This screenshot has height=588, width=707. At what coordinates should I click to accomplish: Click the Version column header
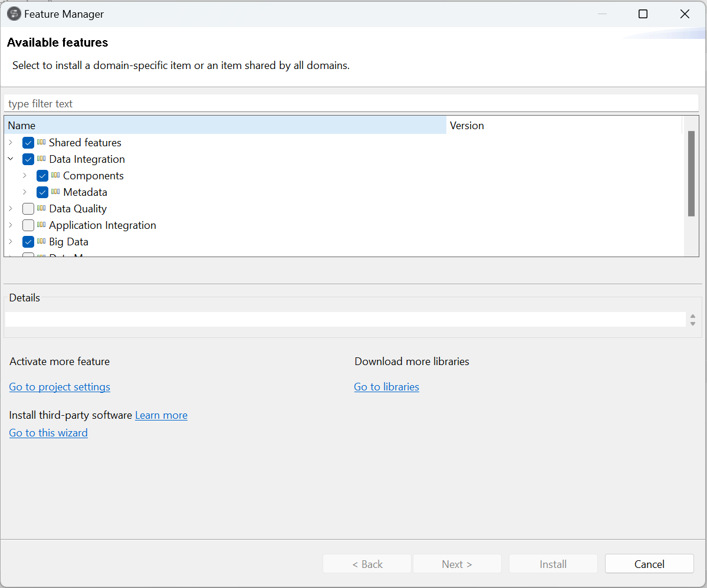pyautogui.click(x=466, y=125)
